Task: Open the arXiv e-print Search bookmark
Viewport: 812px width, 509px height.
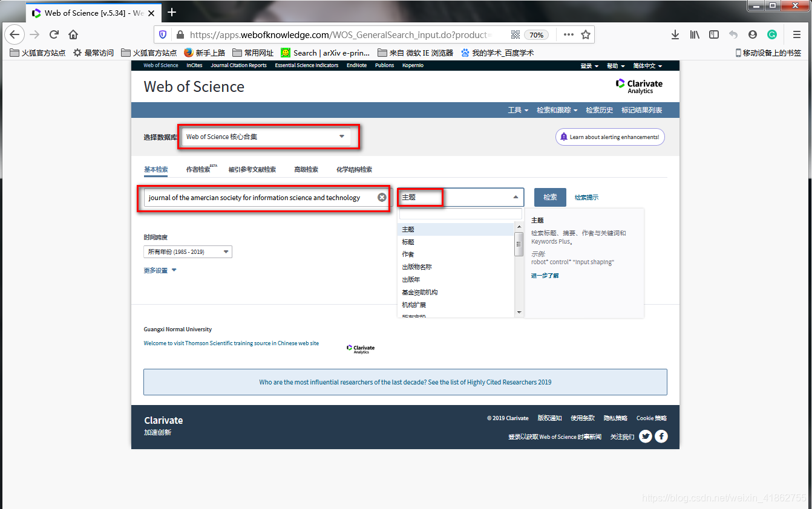Action: pos(325,53)
